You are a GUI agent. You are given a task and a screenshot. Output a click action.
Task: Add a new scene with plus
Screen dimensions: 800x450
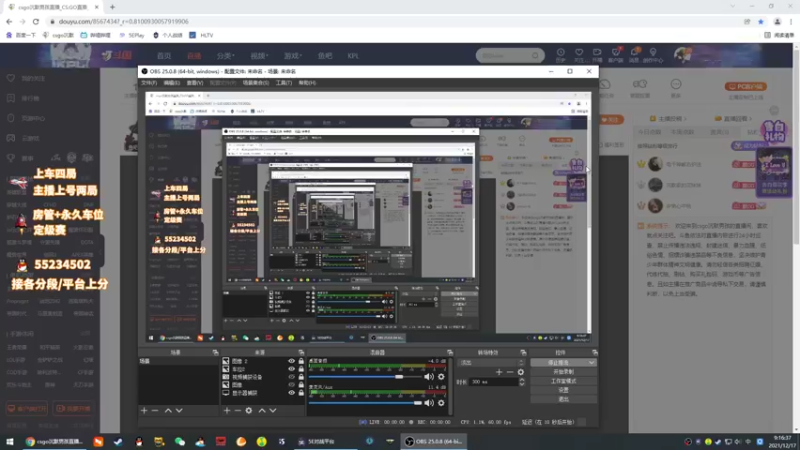144,410
